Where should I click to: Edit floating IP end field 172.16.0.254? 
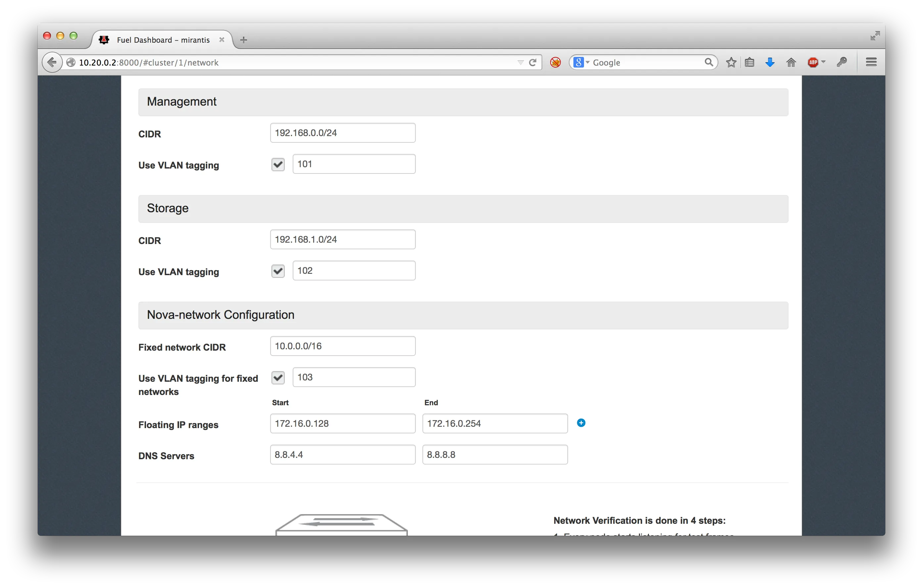(x=495, y=423)
